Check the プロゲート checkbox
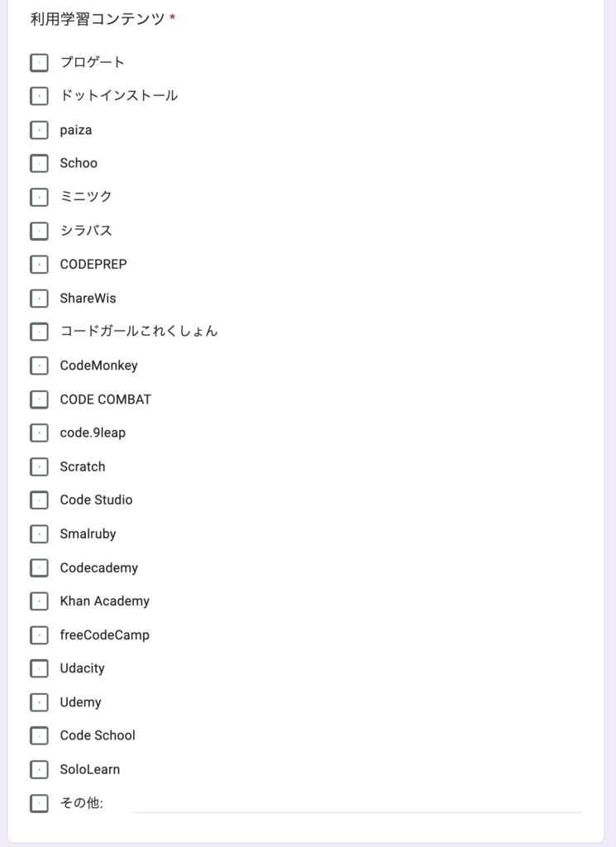The image size is (616, 847). (x=39, y=63)
